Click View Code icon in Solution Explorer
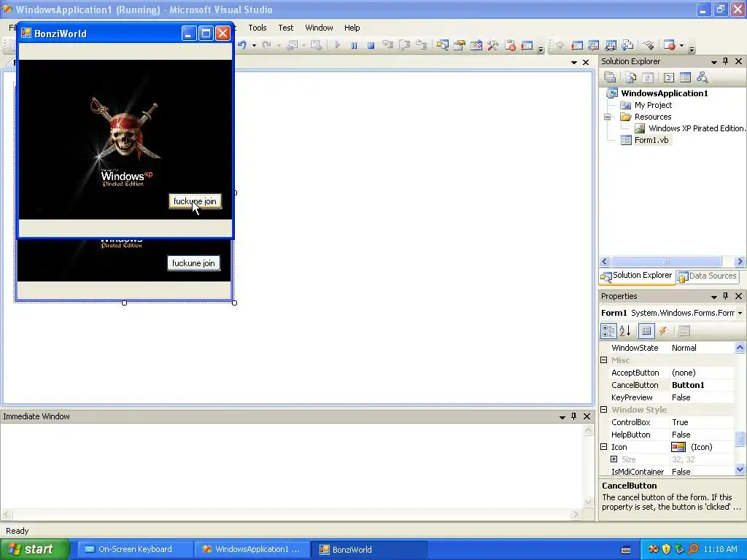Image resolution: width=747 pixels, height=560 pixels. pos(668,77)
